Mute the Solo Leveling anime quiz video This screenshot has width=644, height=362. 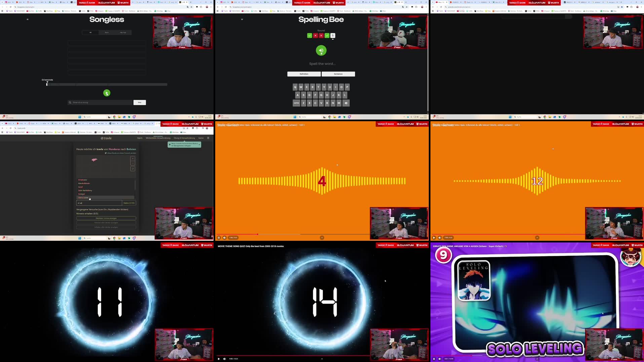click(440, 359)
